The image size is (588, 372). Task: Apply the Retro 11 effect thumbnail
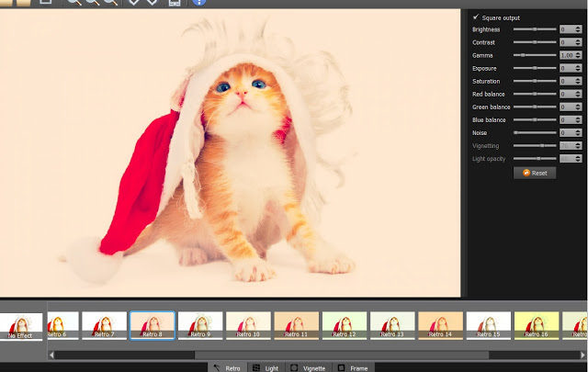(x=296, y=325)
